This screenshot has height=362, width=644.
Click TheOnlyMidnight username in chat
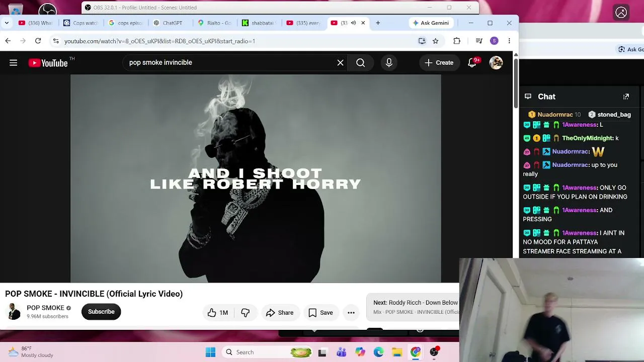point(587,138)
